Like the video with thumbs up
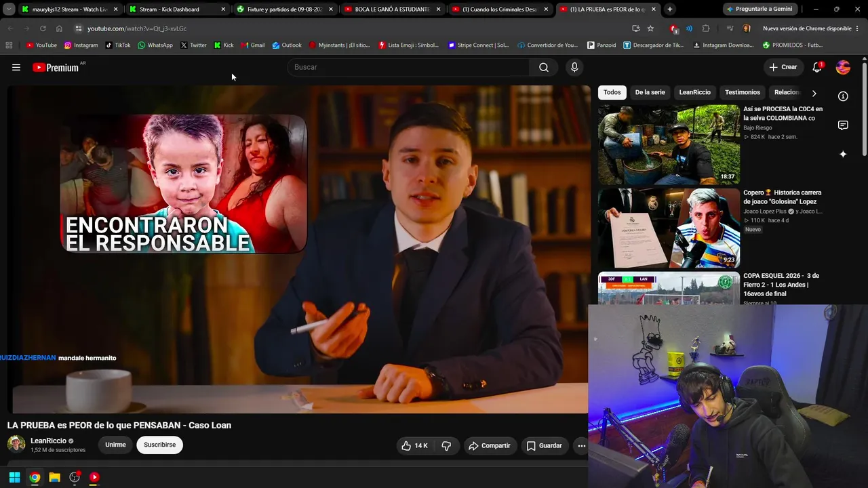This screenshot has height=488, width=868. click(414, 445)
